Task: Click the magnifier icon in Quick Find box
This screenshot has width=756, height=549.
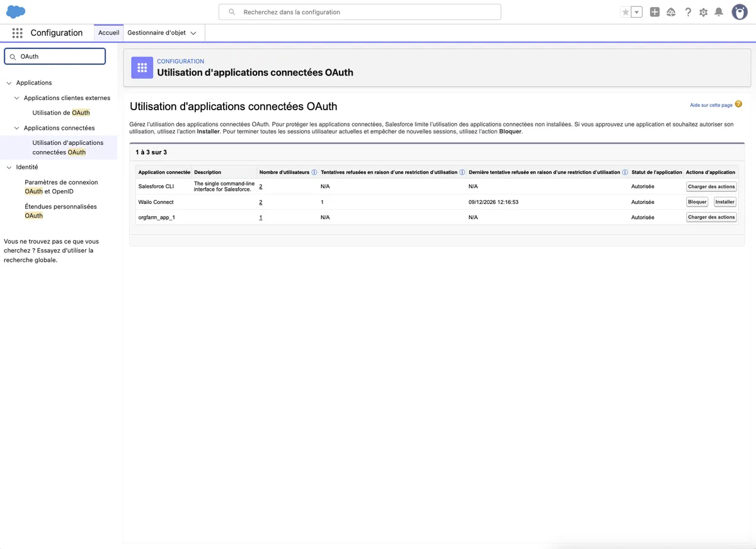Action: (13, 57)
